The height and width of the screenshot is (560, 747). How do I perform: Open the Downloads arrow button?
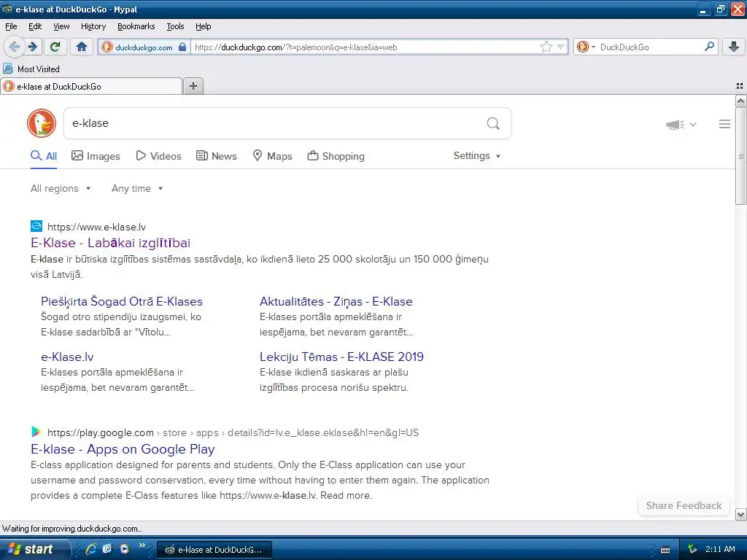734,47
